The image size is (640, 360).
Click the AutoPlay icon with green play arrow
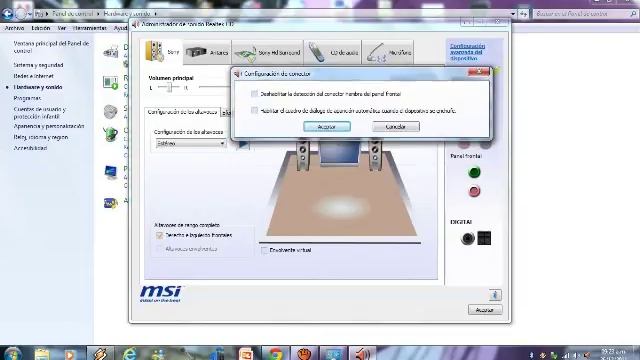point(111,82)
